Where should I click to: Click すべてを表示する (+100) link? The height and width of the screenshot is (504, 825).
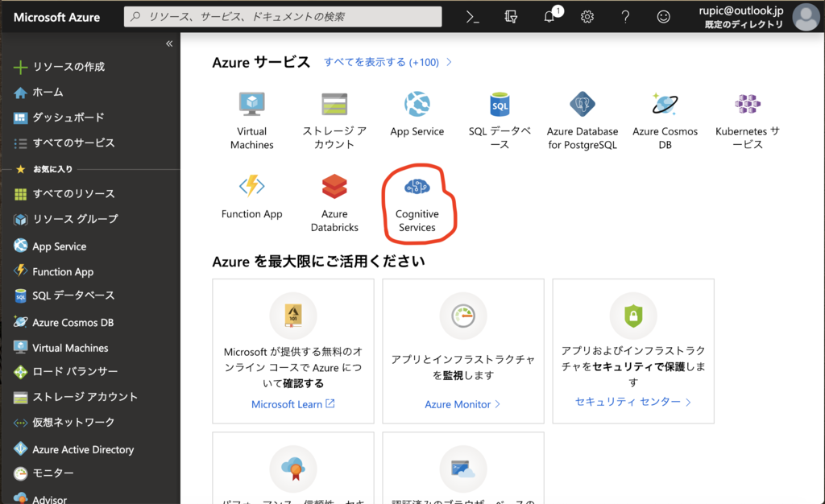(x=388, y=62)
